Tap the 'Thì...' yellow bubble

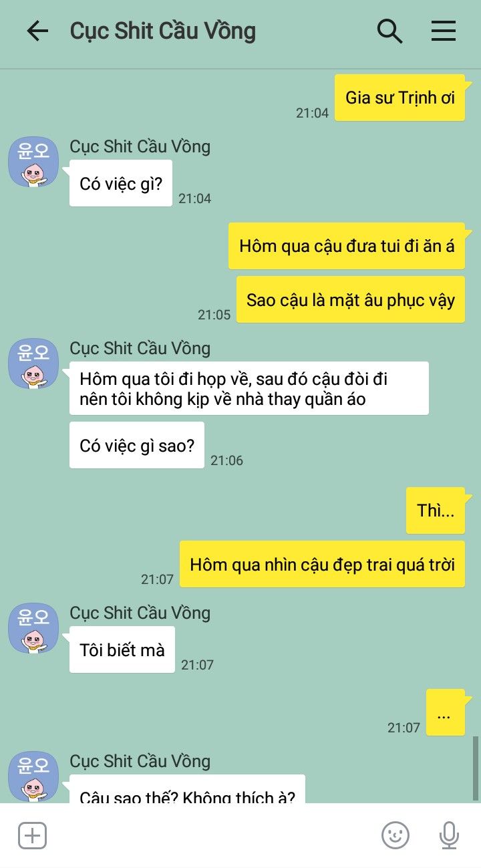436,511
